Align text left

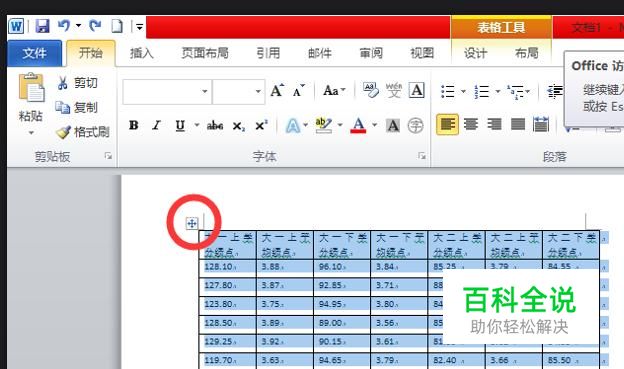click(448, 125)
